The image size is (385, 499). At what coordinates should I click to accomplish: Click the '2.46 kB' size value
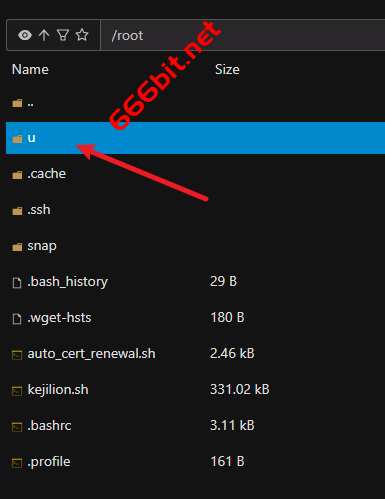pyautogui.click(x=232, y=354)
